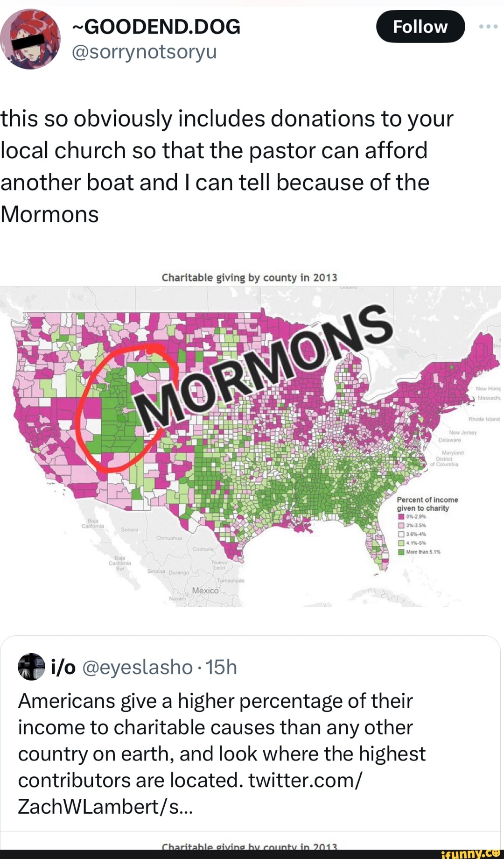Click the light green 4.1%-5% legend swatch
Screen dimensions: 504x859
[400, 543]
